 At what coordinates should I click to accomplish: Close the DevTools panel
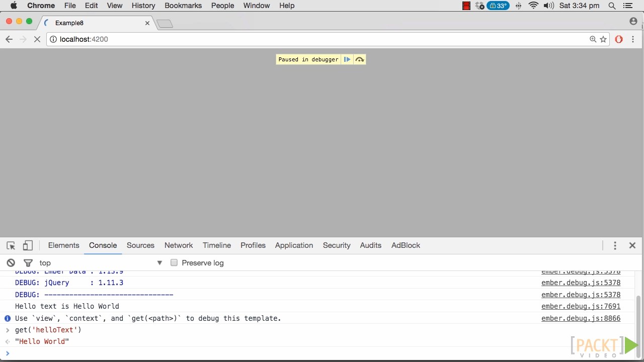[632, 245]
